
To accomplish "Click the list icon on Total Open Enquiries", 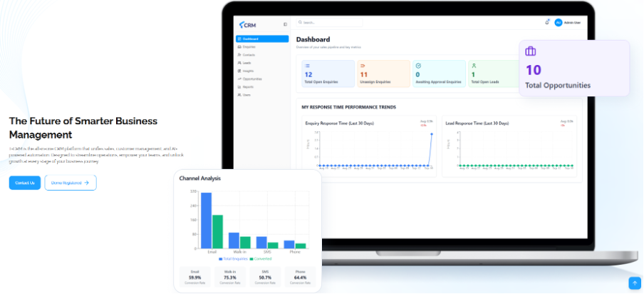I will click(308, 65).
